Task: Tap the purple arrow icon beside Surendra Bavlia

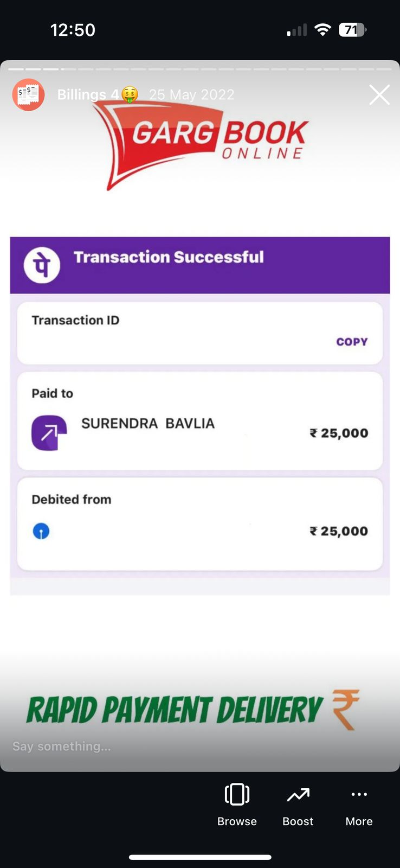Action: (49, 433)
